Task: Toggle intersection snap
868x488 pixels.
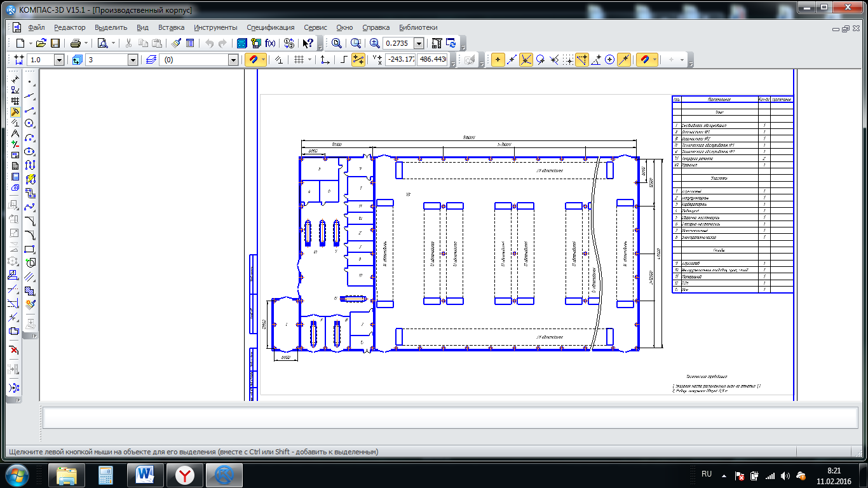Action: tap(526, 60)
